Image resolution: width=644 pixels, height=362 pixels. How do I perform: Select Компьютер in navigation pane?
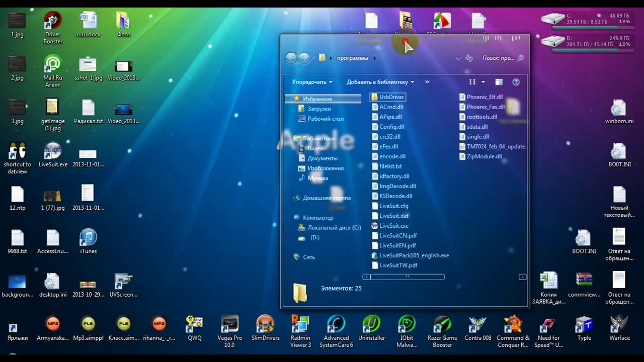(x=317, y=218)
